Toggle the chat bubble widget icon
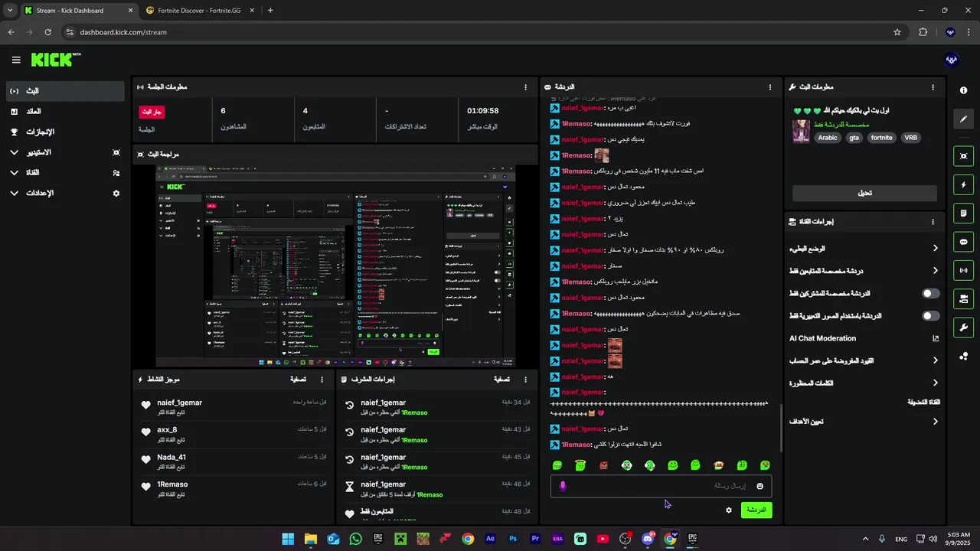Screen dimensions: 980x551 coord(963,242)
